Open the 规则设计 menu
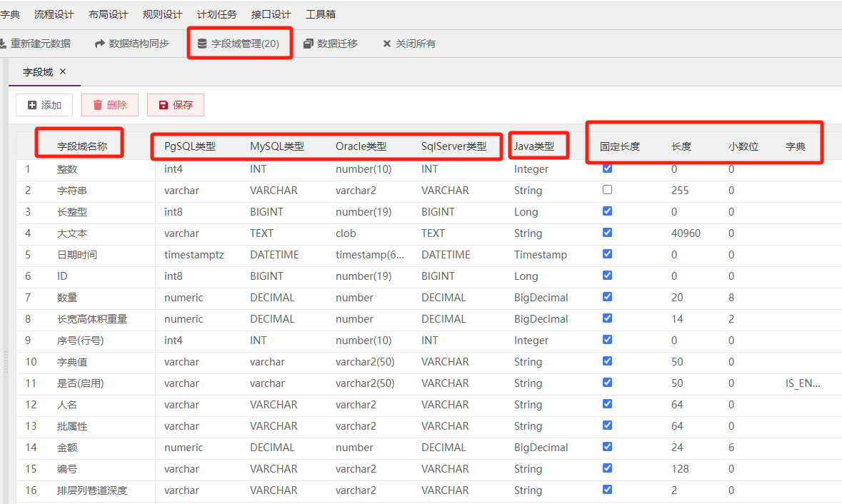842x504 pixels. [x=162, y=14]
